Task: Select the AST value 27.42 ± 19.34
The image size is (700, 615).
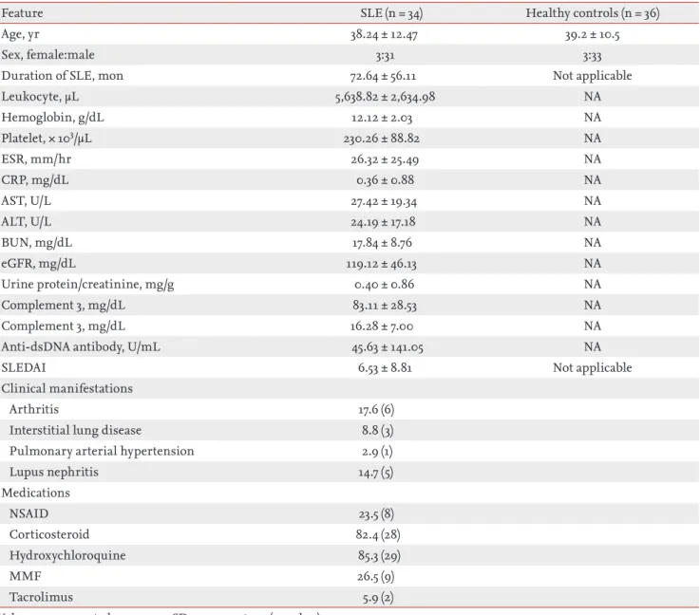Action: [384, 201]
